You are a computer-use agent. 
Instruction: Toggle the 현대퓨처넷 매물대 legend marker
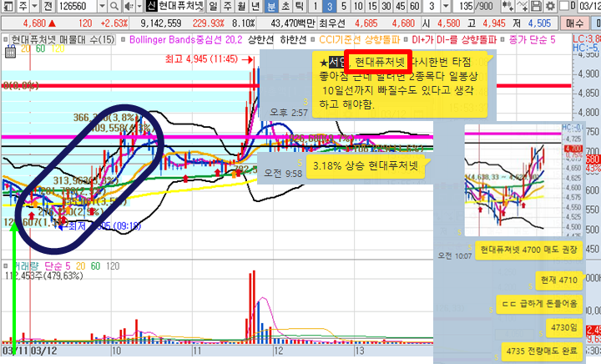[5, 39]
